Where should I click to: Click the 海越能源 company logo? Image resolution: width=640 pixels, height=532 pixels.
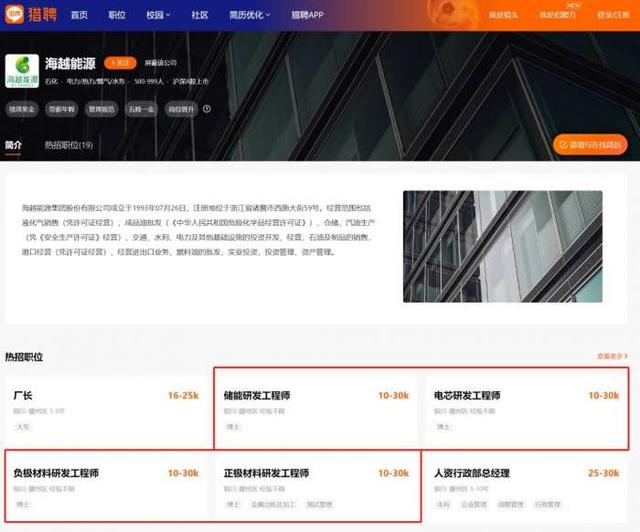(x=22, y=72)
